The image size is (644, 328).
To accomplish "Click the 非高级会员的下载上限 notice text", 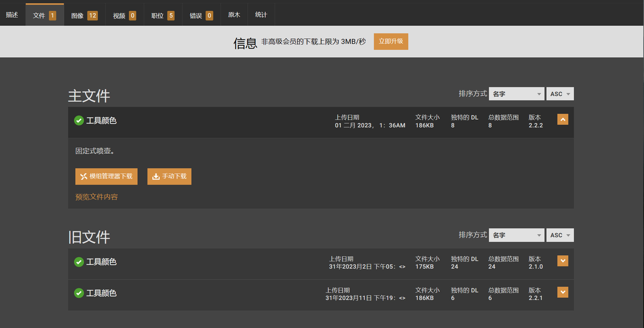I will pyautogui.click(x=313, y=42).
